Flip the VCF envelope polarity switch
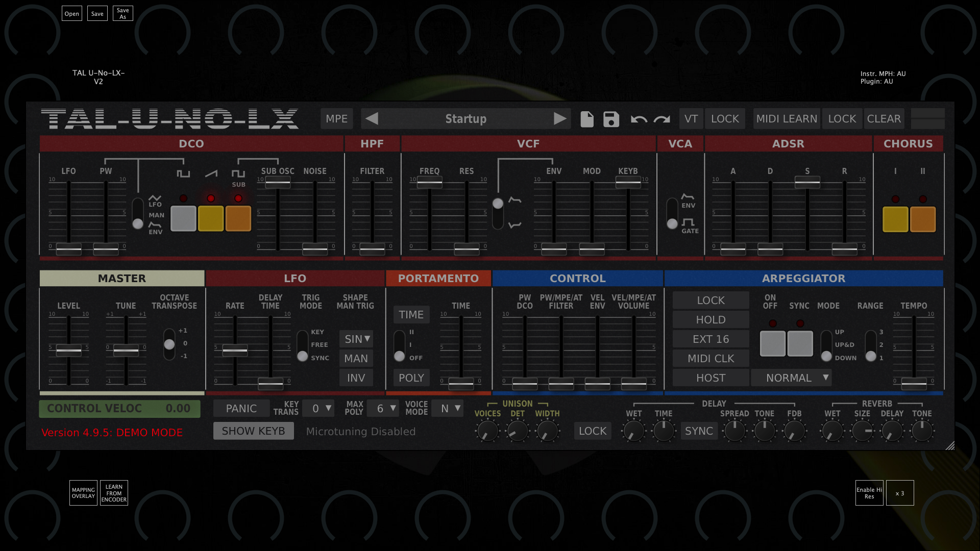This screenshot has width=980, height=551. 498,213
